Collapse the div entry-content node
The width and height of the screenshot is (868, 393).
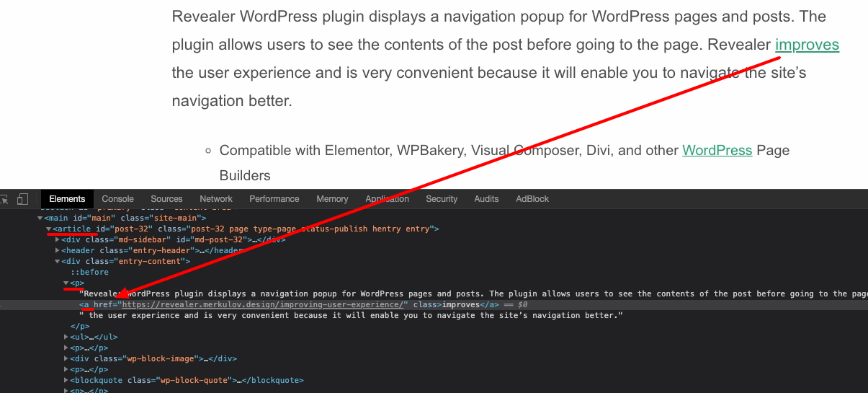click(58, 261)
